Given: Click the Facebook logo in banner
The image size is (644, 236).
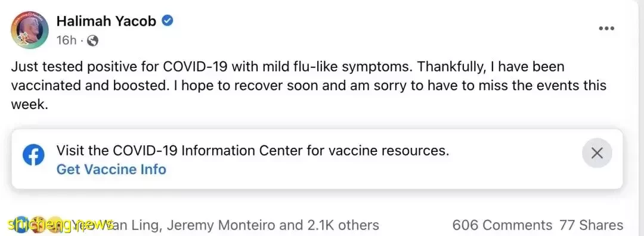Looking at the screenshot, I should pos(33,155).
